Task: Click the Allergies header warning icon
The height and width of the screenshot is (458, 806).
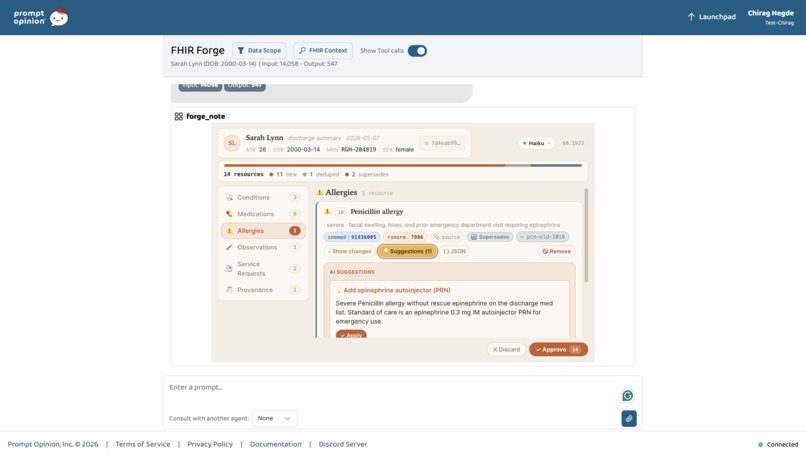Action: 319,192
